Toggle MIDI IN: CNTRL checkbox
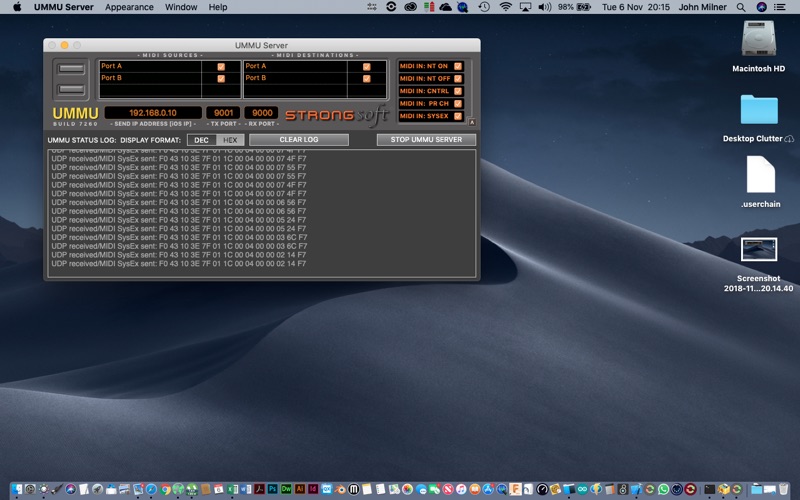The image size is (800, 500). coord(458,91)
